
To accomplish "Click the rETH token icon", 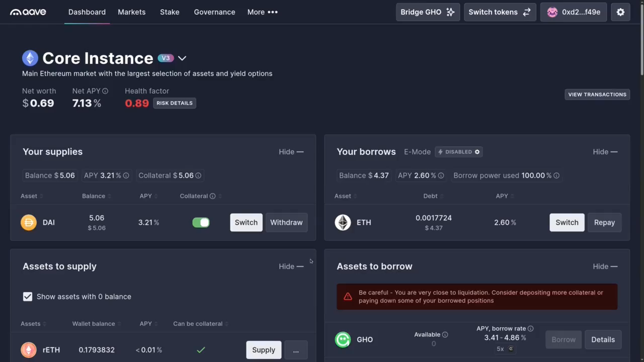I will tap(28, 350).
